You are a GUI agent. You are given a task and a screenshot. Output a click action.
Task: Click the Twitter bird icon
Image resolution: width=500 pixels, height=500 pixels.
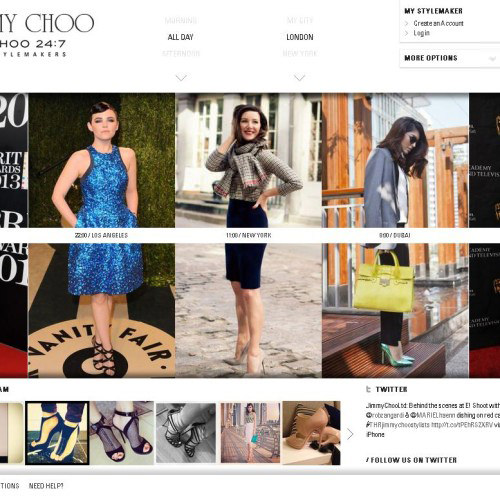(x=368, y=389)
